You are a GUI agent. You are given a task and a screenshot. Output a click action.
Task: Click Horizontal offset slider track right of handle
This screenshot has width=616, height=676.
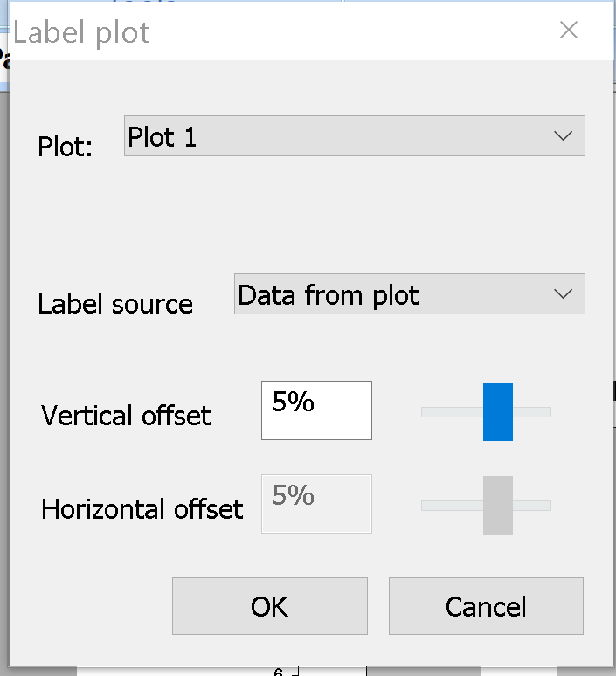(532, 506)
